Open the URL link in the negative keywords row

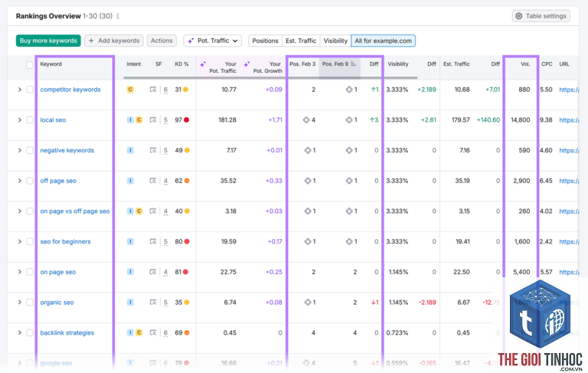click(569, 150)
